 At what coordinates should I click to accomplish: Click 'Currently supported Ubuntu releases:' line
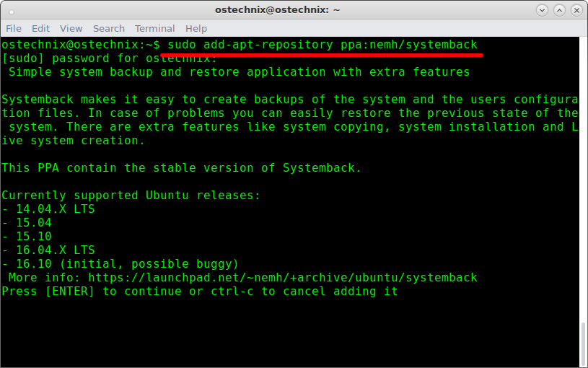coord(131,195)
